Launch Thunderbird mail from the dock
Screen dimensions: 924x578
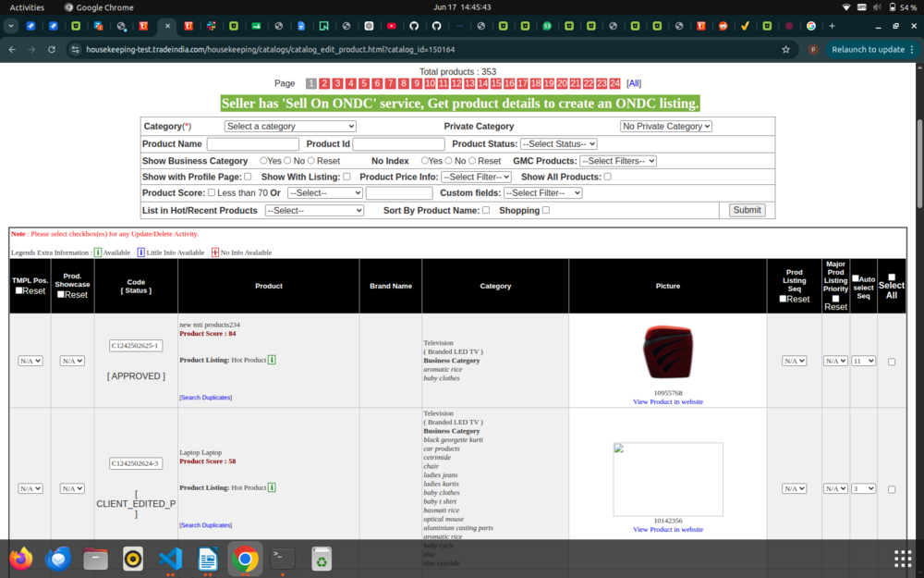point(58,558)
